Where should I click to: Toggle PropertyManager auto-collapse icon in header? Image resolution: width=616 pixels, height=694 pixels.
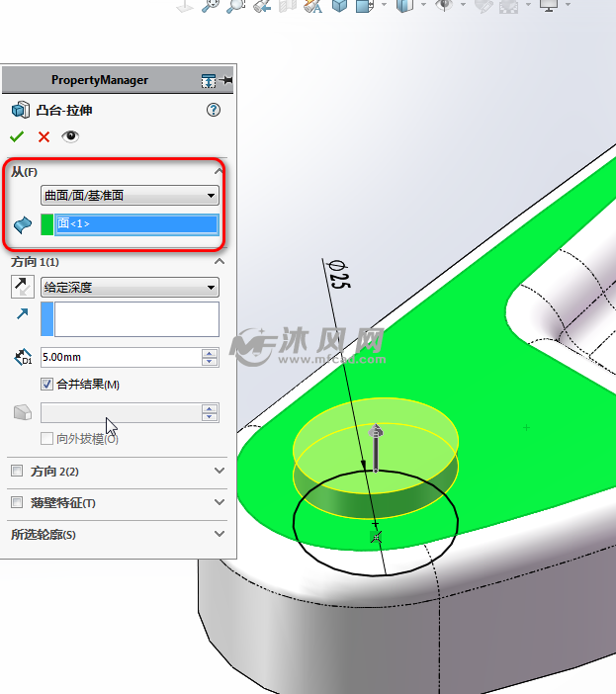click(x=209, y=81)
